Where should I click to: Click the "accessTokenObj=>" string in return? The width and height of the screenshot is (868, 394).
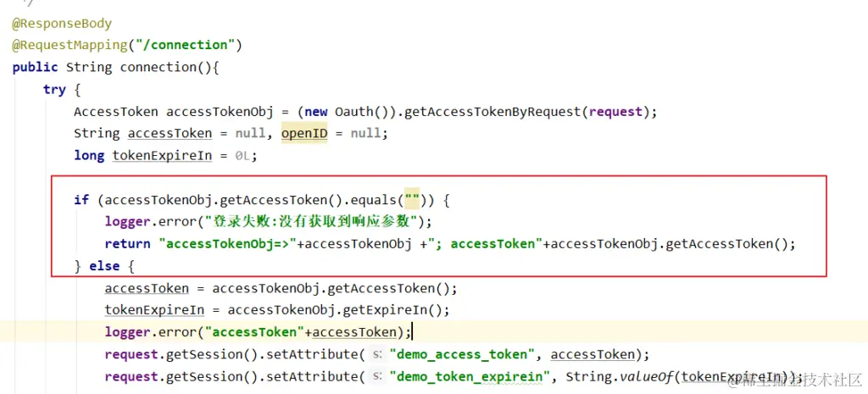[227, 244]
